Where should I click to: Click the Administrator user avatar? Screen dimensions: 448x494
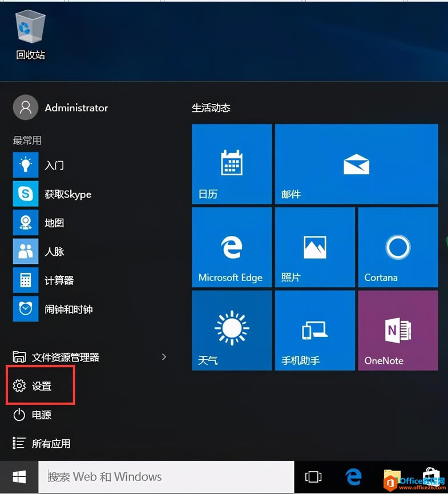26,107
